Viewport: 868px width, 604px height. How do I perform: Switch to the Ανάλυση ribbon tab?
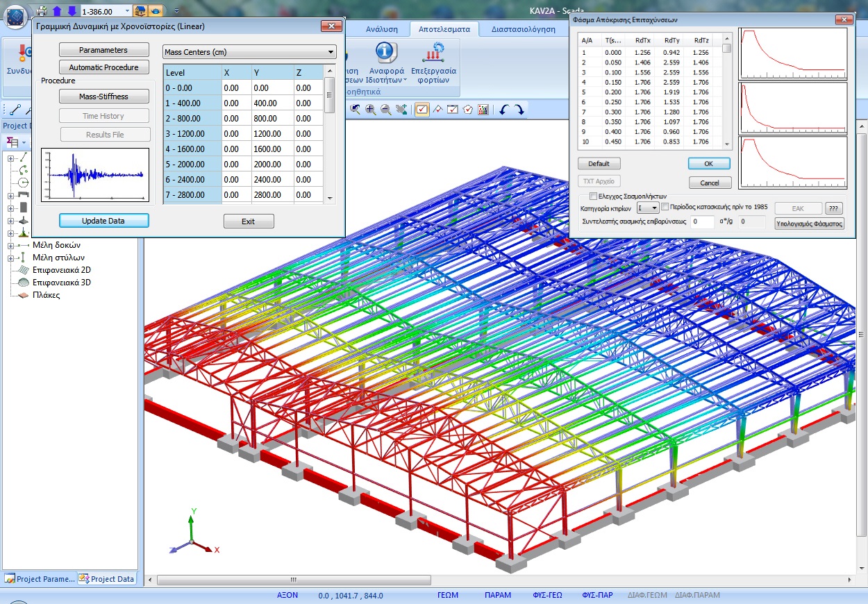pos(382,29)
